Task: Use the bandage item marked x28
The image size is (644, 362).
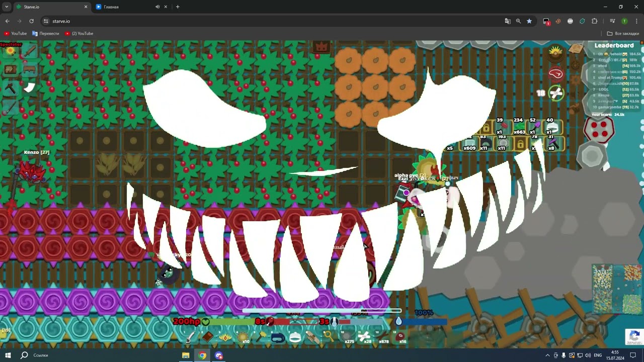Action: (365, 336)
